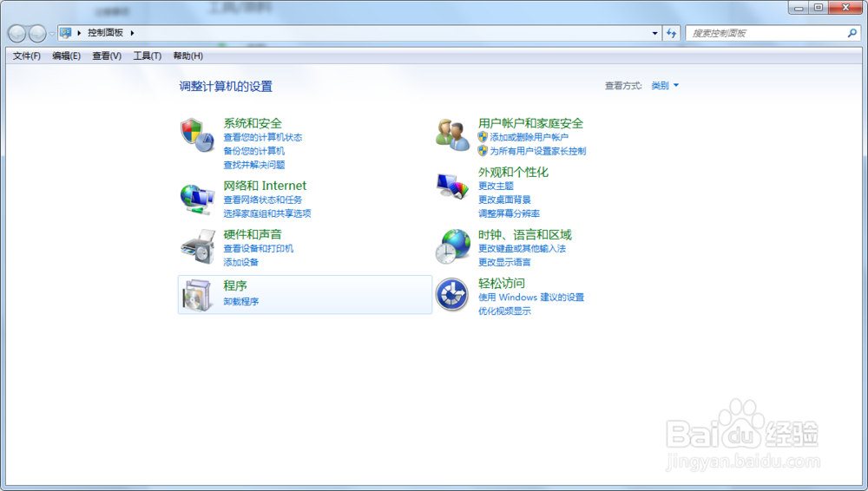Click 查看您的计算机状态 link
This screenshot has width=868, height=491.
263,137
